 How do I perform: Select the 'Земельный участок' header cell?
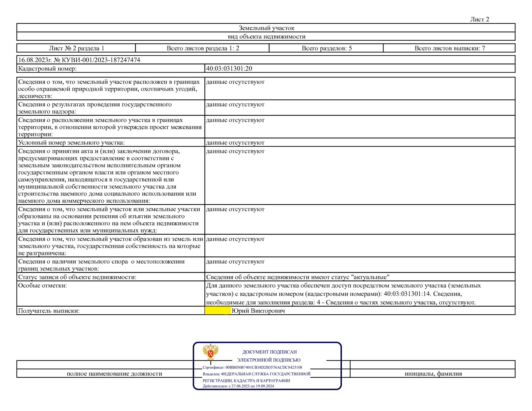click(x=266, y=28)
